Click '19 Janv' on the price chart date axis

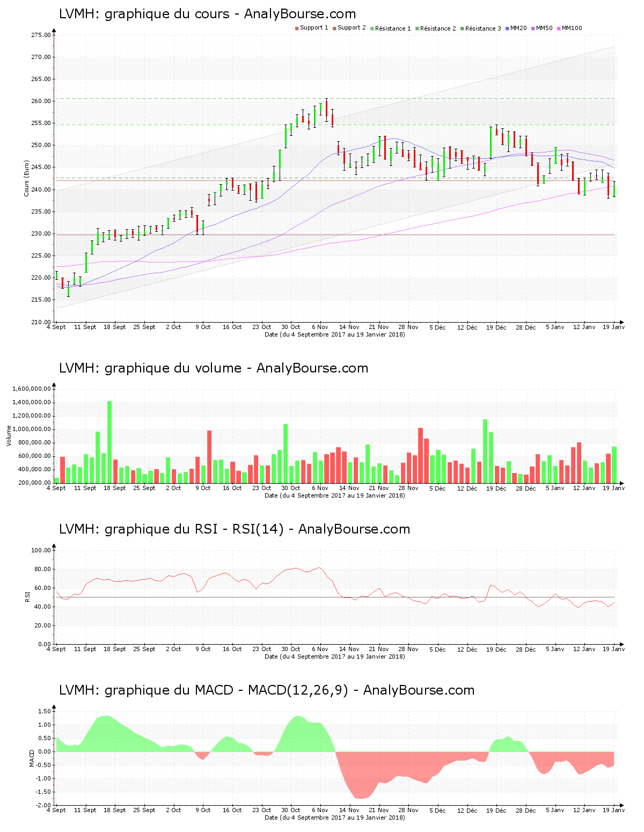(613, 327)
